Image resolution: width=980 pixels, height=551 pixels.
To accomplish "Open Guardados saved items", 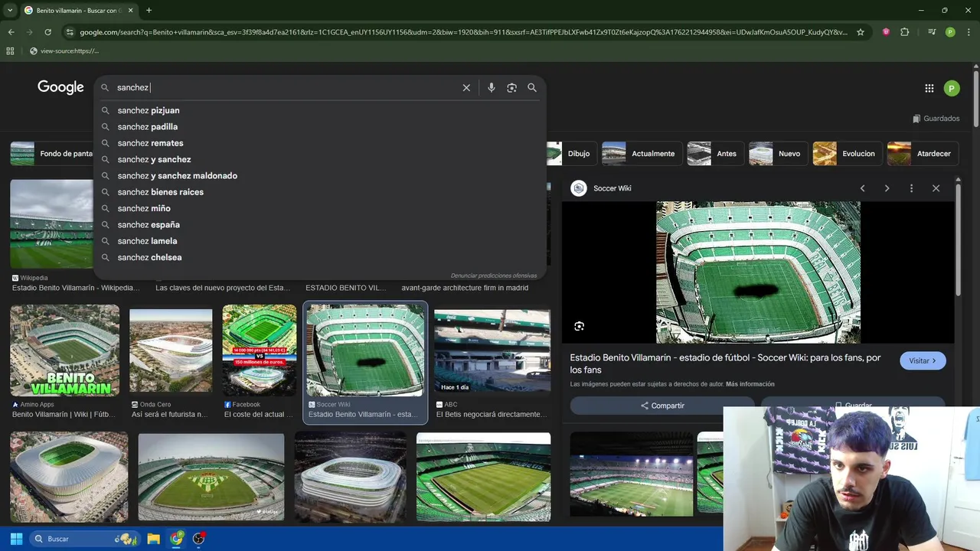I will [x=936, y=119].
